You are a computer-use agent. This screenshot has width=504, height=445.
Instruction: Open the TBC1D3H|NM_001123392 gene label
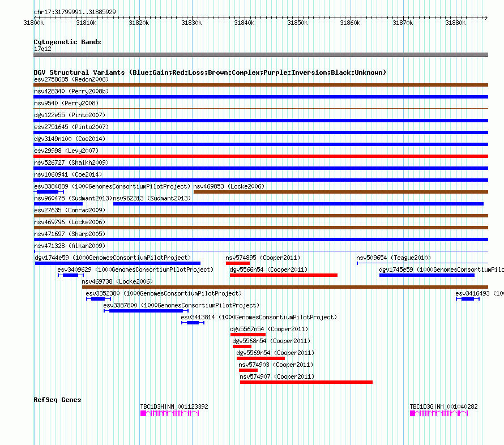point(174,407)
